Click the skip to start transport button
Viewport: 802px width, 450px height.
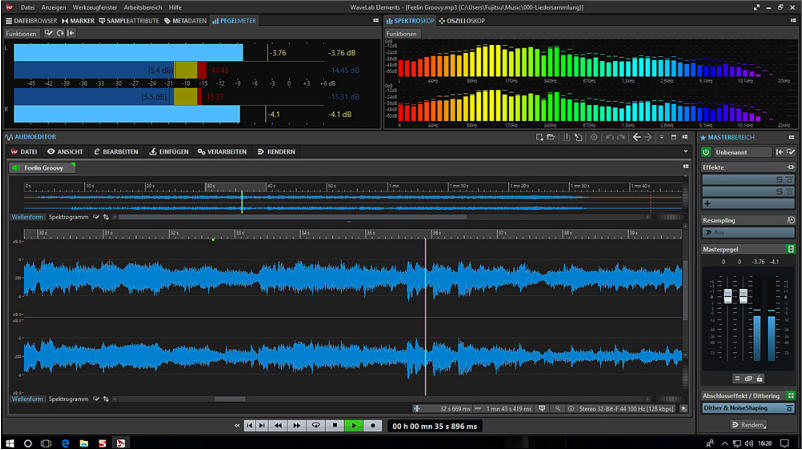(x=249, y=425)
